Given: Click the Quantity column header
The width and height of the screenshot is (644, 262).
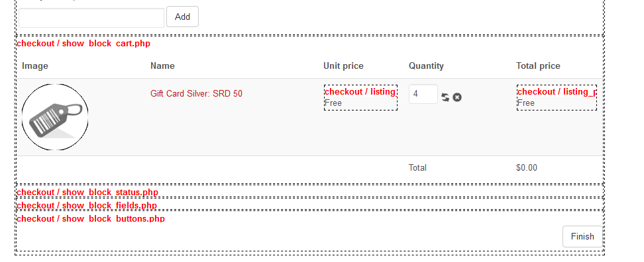Looking at the screenshot, I should (426, 66).
